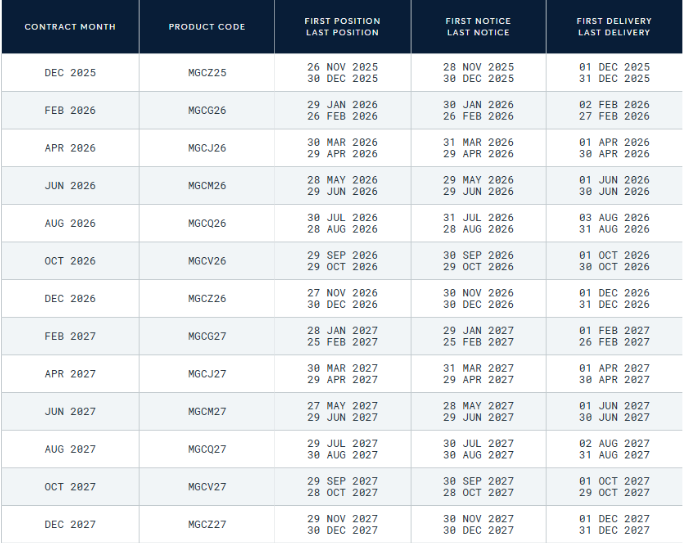Select the DEC 2026 contract month row
This screenshot has height=543, width=687.
(x=70, y=299)
